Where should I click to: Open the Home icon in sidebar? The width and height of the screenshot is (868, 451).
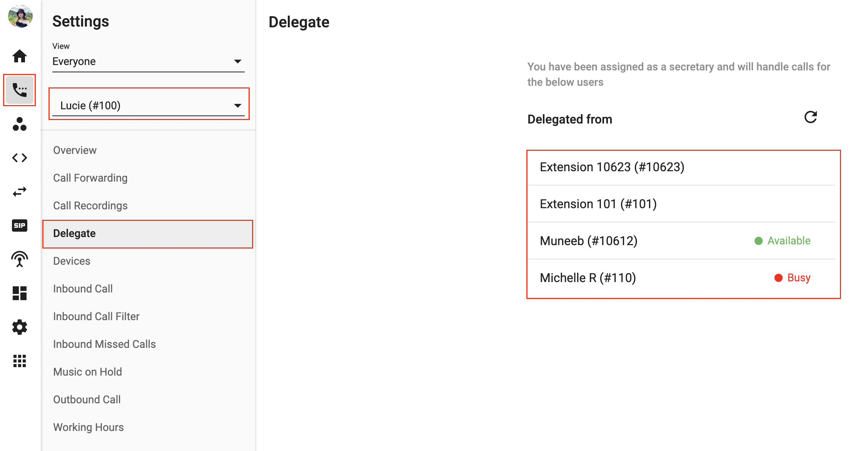[20, 56]
